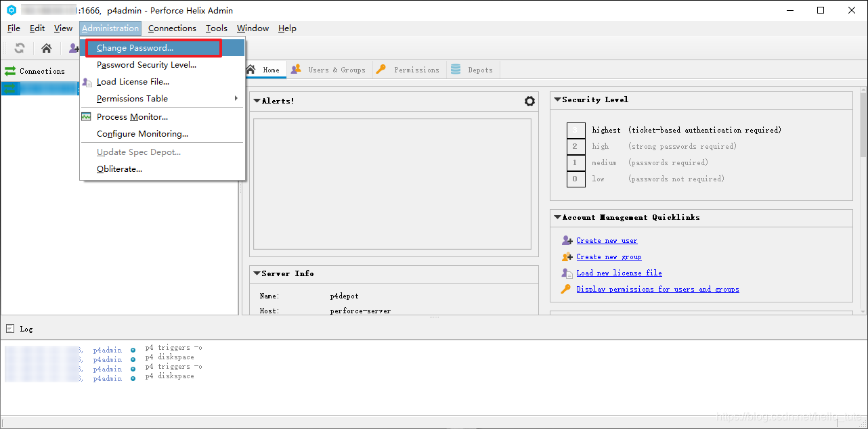
Task: Click the empty Alerts message area
Action: 392,185
